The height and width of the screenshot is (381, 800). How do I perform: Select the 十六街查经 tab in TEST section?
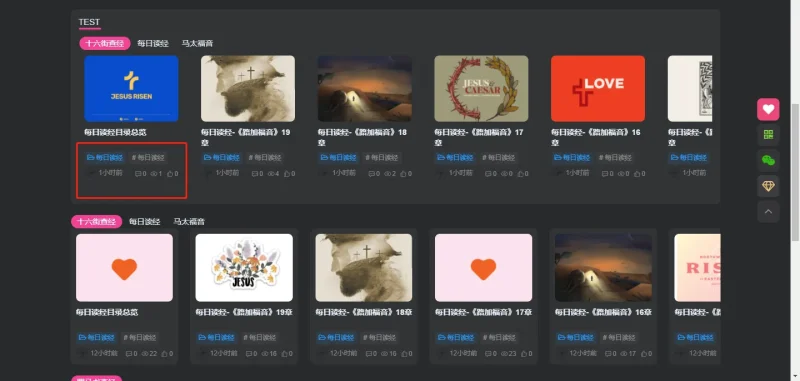pyautogui.click(x=105, y=43)
